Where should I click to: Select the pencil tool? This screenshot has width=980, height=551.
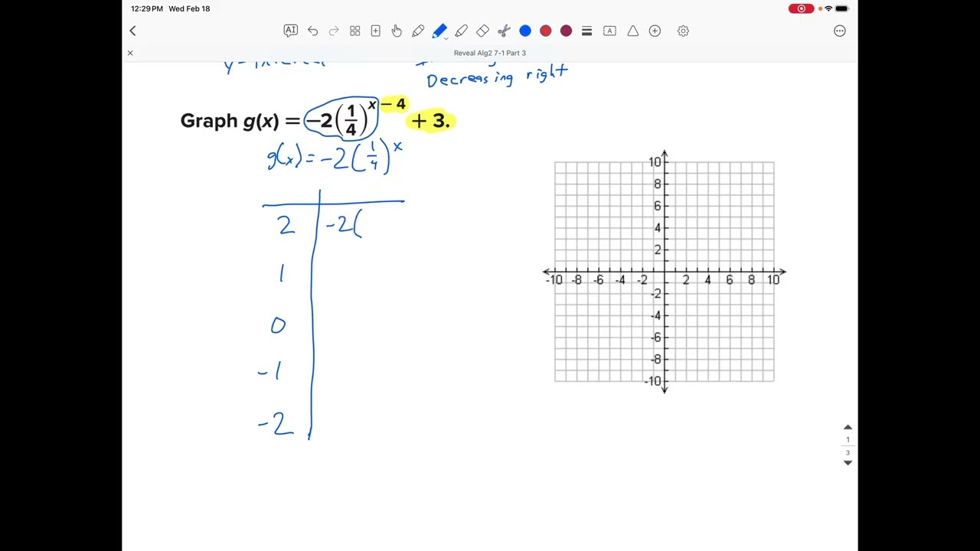[x=418, y=31]
